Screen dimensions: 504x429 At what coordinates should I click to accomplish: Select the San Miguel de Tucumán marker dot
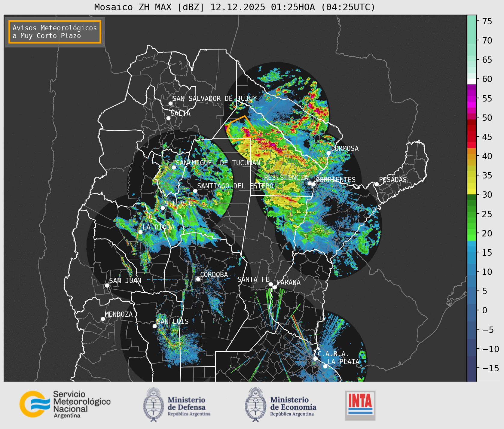(x=174, y=167)
